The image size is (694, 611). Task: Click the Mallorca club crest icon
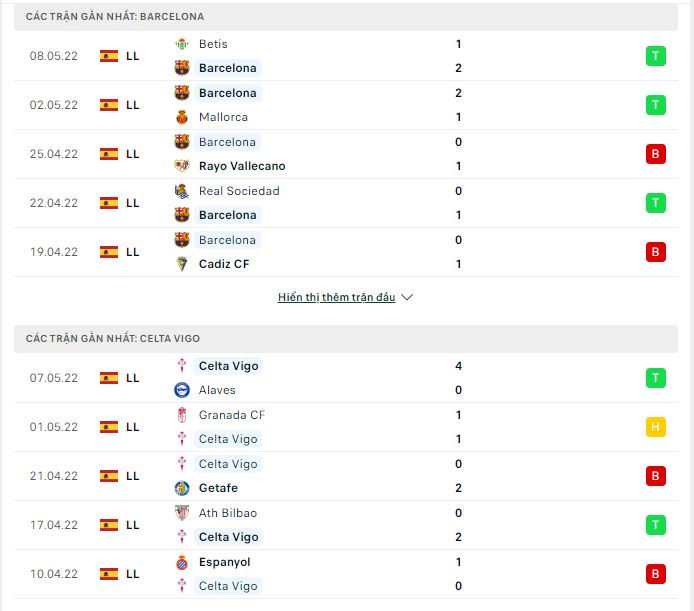pyautogui.click(x=182, y=117)
